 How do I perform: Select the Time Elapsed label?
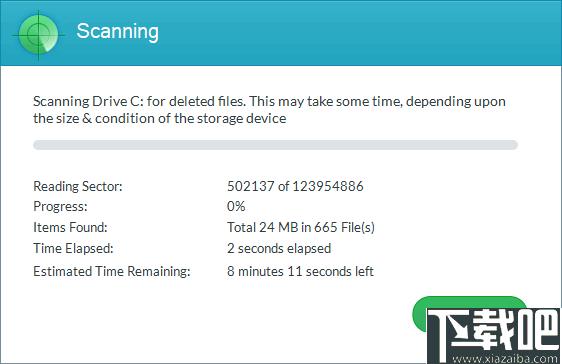73,249
